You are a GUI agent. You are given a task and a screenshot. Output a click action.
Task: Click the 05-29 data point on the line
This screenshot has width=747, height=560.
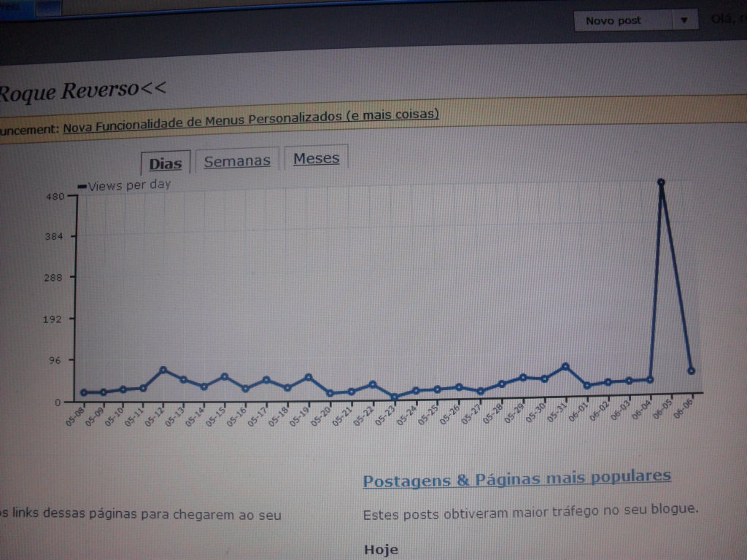point(523,377)
